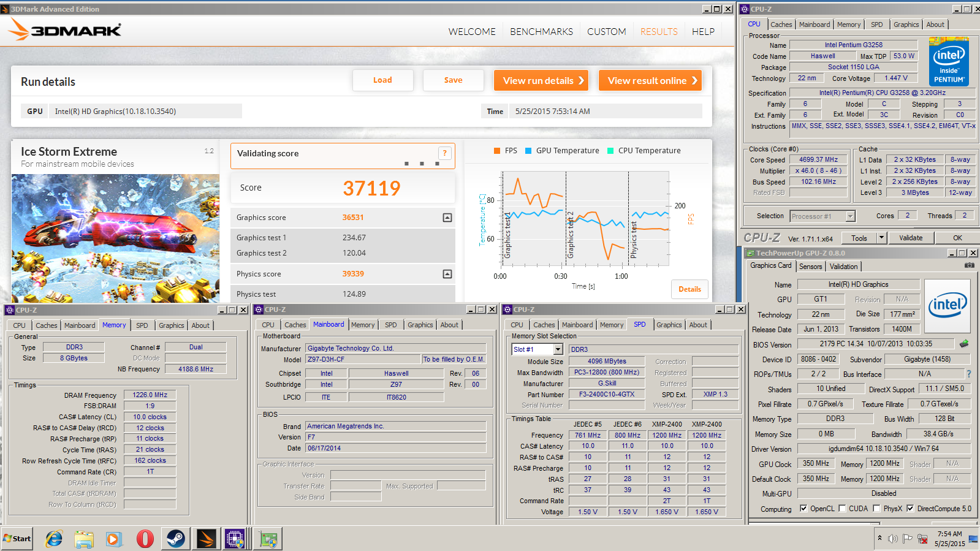Open the Processor #1 selection dropdown
This screenshot has width=980, height=551.
click(850, 216)
